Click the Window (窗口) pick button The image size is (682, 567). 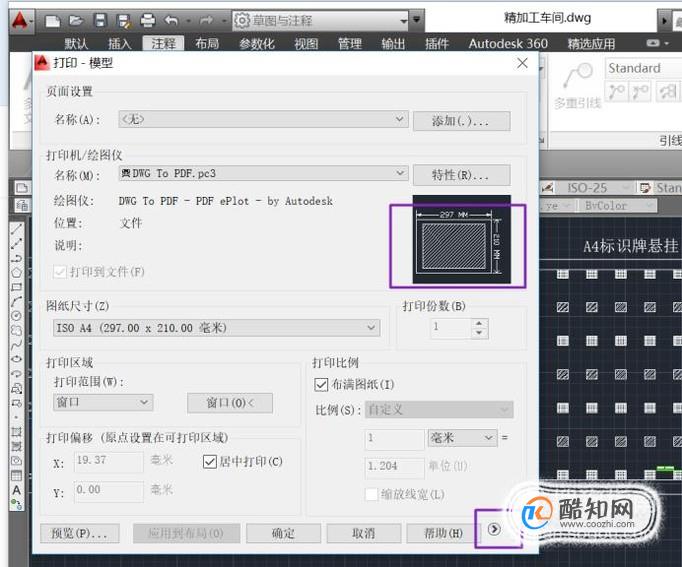(x=230, y=403)
